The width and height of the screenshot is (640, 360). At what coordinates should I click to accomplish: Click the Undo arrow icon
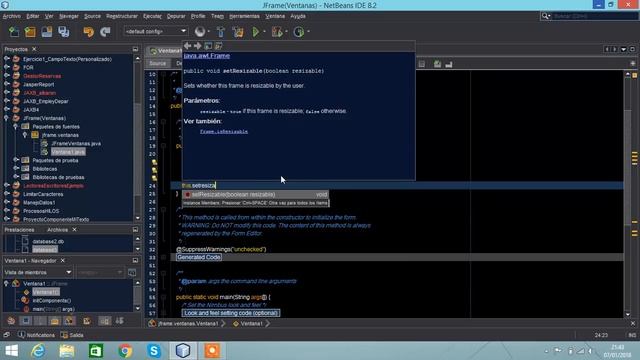pyautogui.click(x=89, y=32)
